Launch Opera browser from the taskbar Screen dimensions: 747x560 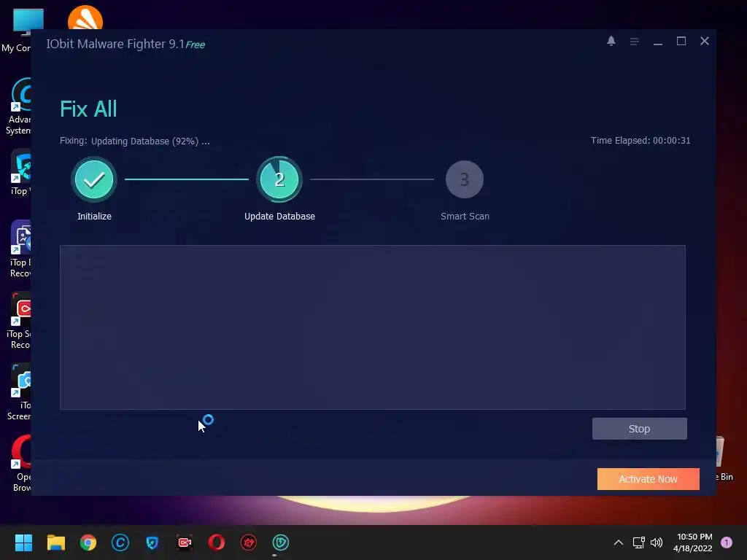click(x=216, y=542)
